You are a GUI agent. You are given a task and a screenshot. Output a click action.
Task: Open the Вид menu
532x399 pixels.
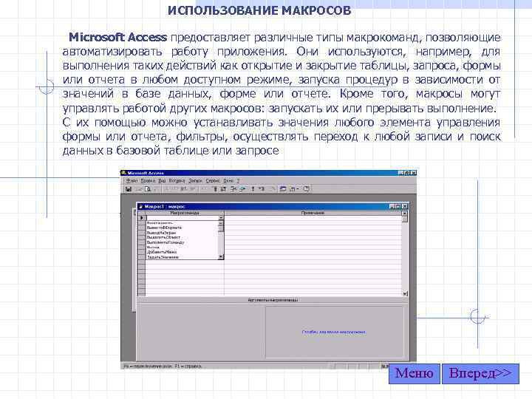click(x=162, y=181)
